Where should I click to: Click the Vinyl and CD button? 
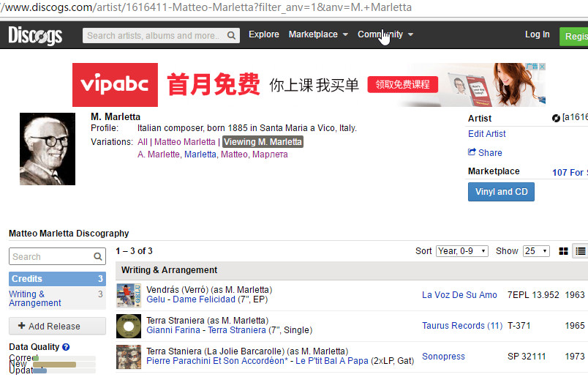501,192
